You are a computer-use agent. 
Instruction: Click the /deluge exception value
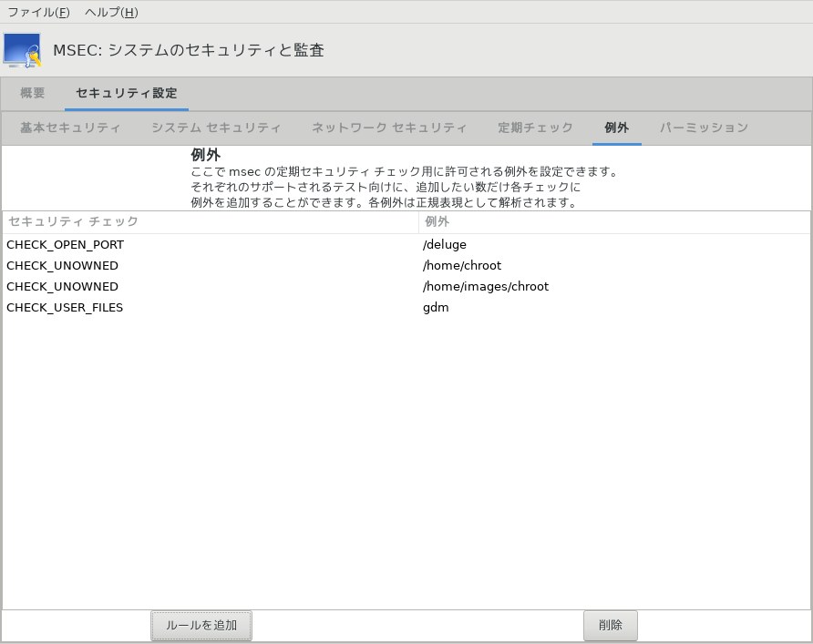pyautogui.click(x=445, y=244)
